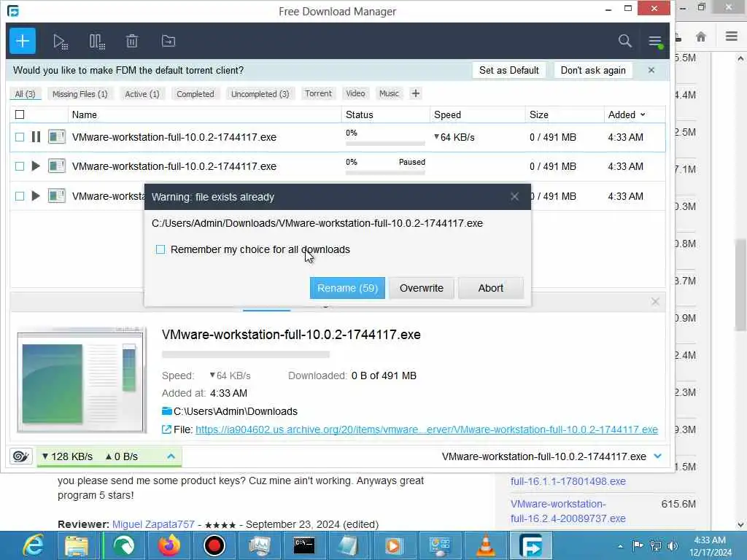Launch Firefox from taskbar

click(x=169, y=545)
